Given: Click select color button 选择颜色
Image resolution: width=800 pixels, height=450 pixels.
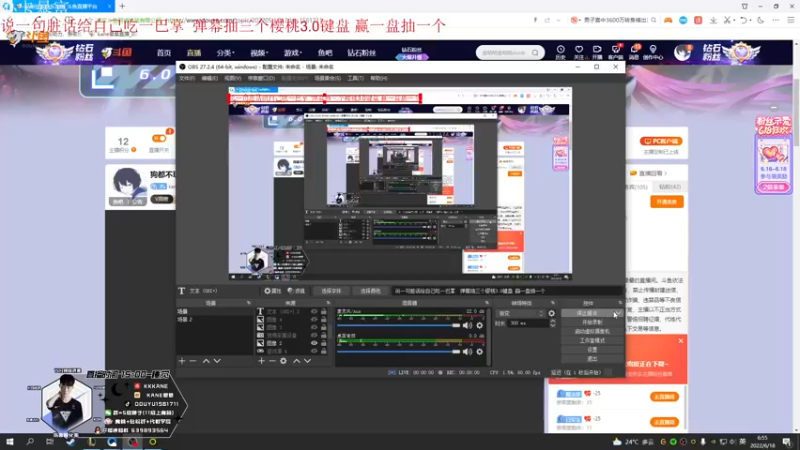Looking at the screenshot, I should (x=370, y=291).
